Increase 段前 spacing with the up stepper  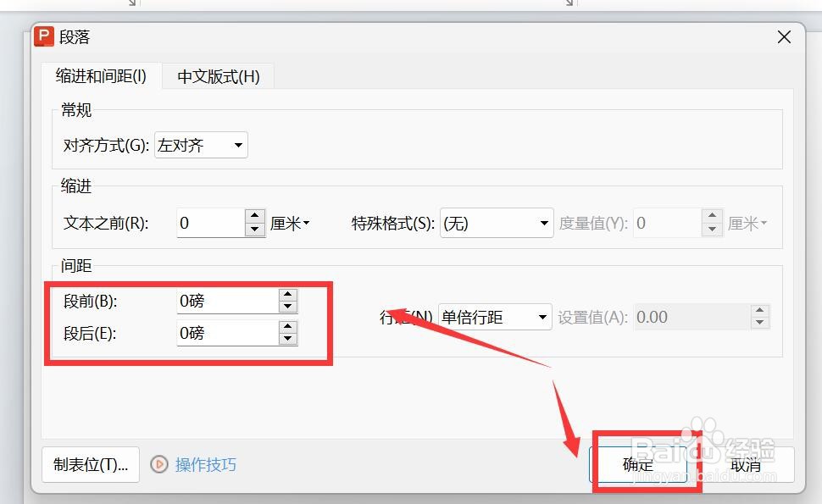287,296
